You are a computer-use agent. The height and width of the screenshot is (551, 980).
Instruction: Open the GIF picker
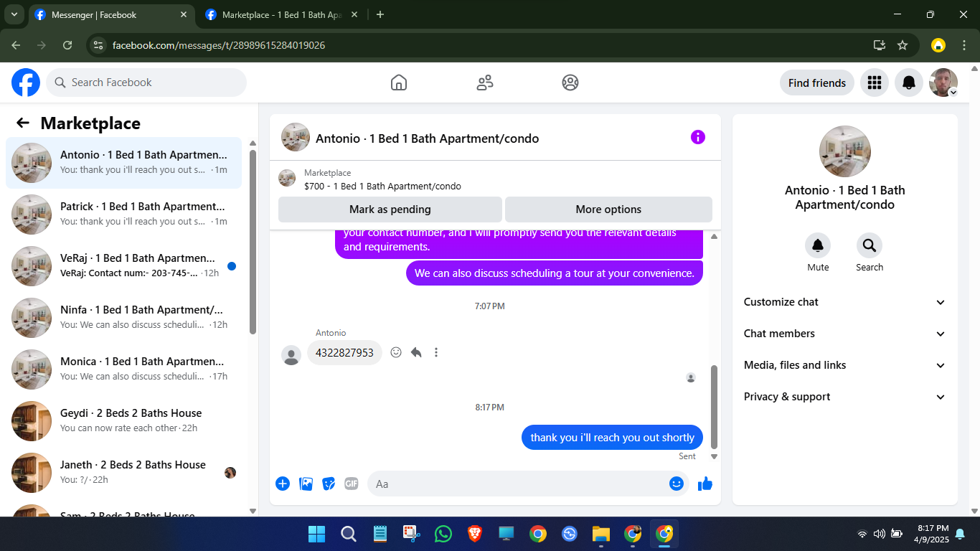(x=352, y=484)
